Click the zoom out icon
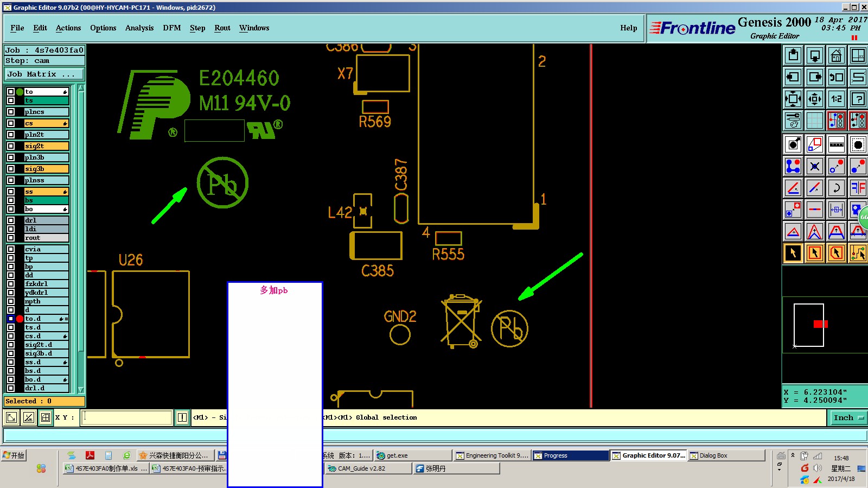Image resolution: width=868 pixels, height=488 pixels. [815, 99]
